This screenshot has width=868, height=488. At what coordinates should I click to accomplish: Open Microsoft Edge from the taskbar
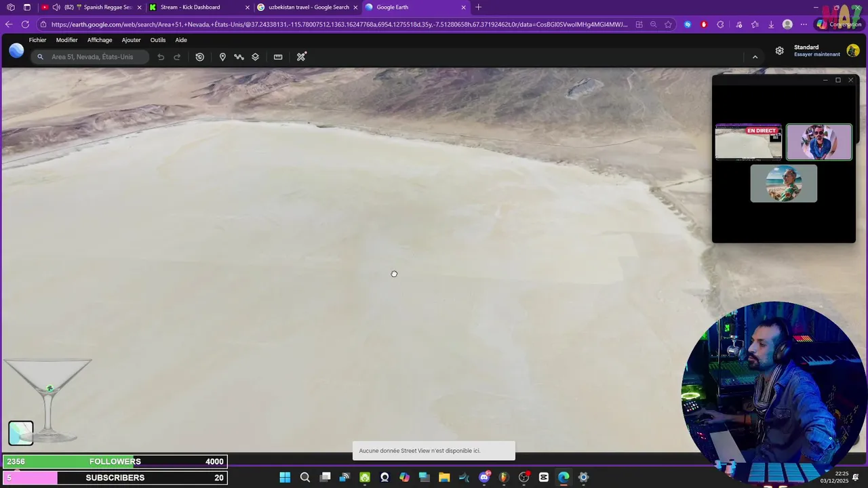(x=564, y=478)
